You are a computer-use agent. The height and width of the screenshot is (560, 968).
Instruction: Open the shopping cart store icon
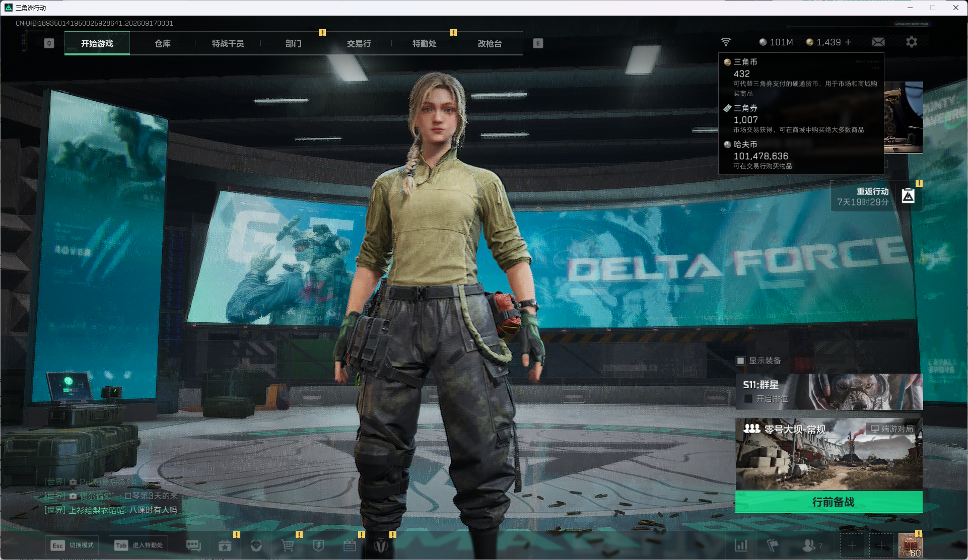point(288,545)
